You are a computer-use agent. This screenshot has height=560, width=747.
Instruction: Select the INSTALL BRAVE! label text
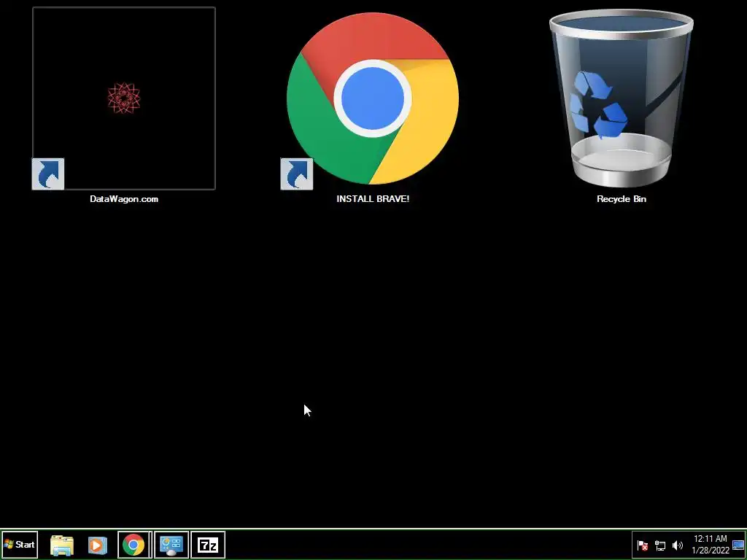coord(373,199)
